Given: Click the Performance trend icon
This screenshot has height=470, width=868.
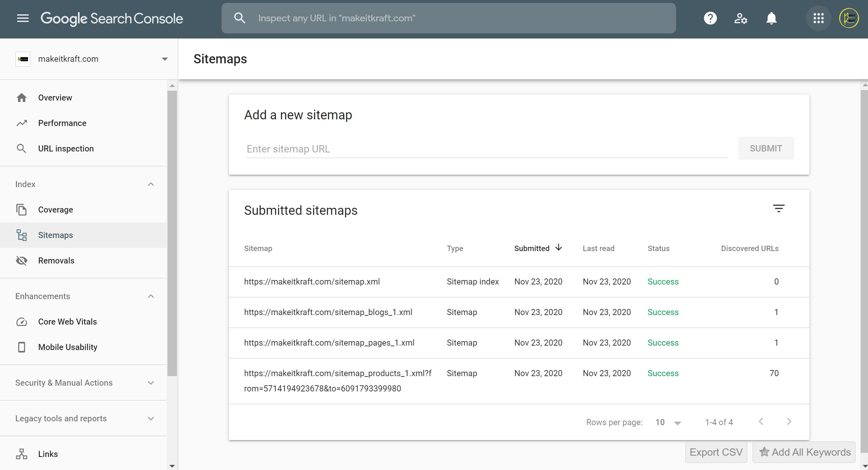Looking at the screenshot, I should pyautogui.click(x=22, y=123).
